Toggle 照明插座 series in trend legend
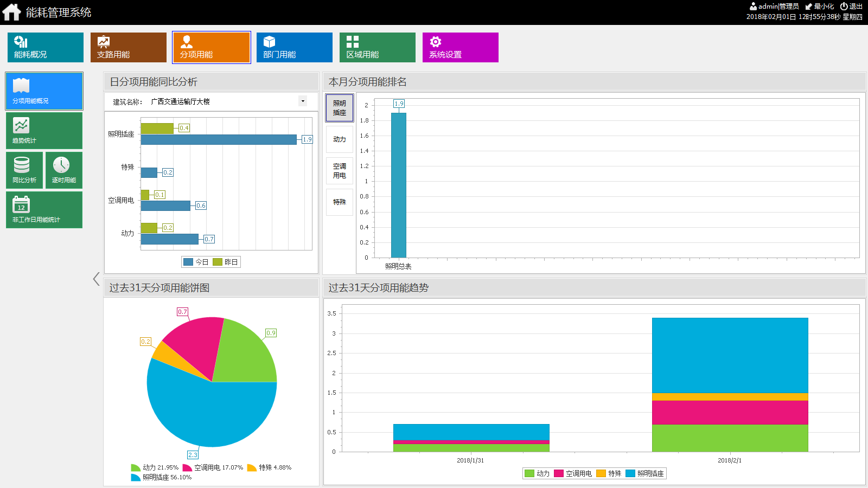868x488 pixels. (645, 473)
